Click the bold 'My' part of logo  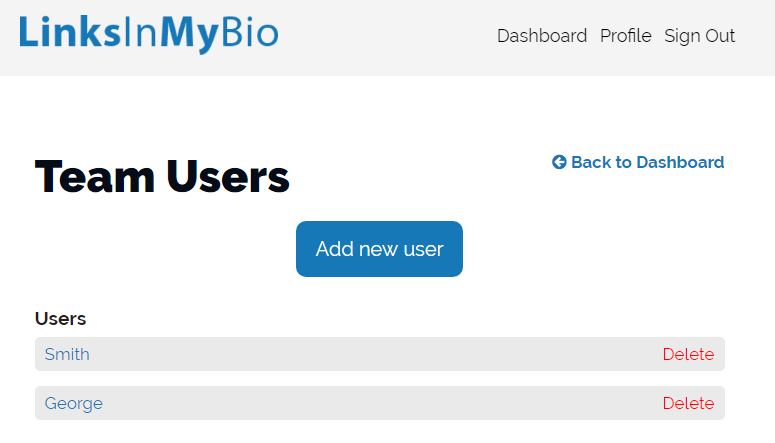click(189, 35)
